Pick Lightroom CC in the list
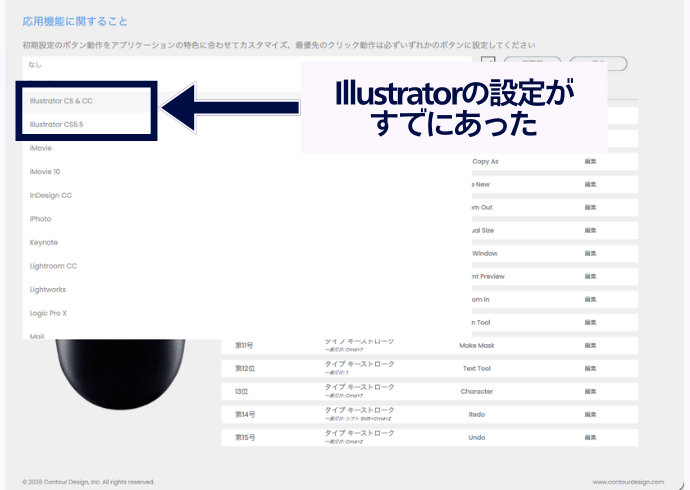 pos(54,266)
